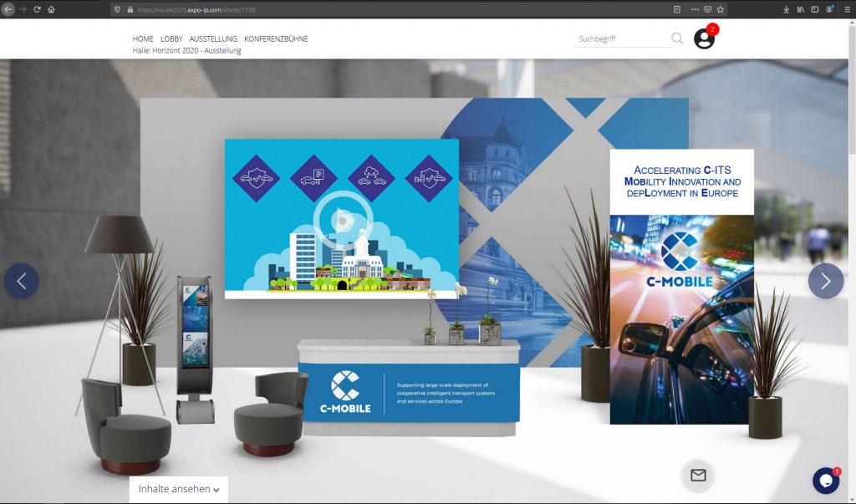Go back to the previous browser page
Screen dimensions: 856x504
(x=8, y=9)
